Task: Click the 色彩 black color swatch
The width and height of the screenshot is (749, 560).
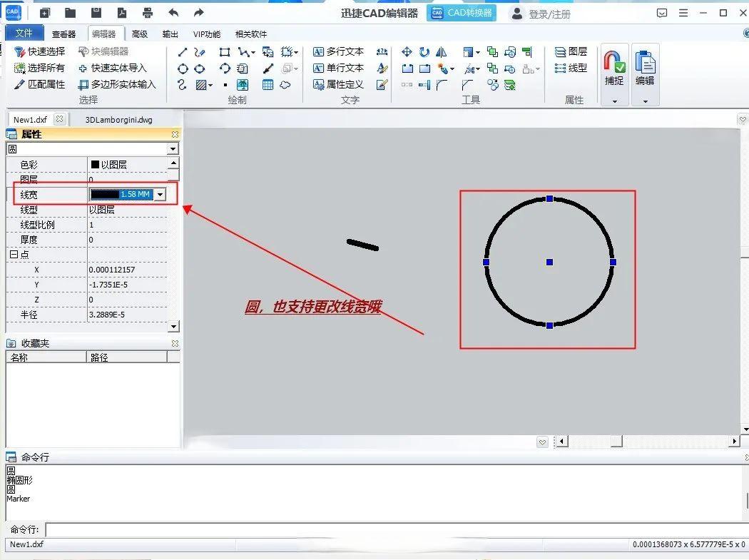Action: [95, 165]
